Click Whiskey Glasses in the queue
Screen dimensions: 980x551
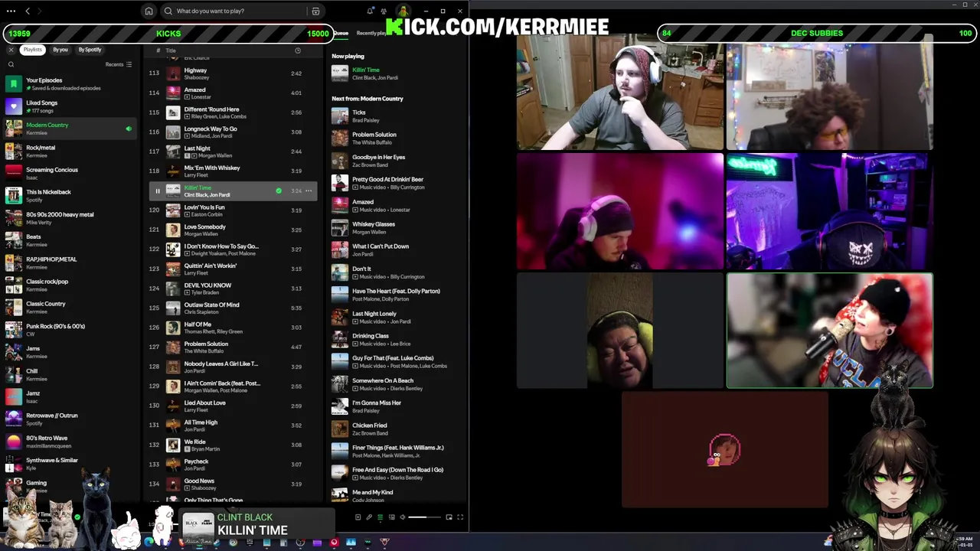(x=398, y=228)
